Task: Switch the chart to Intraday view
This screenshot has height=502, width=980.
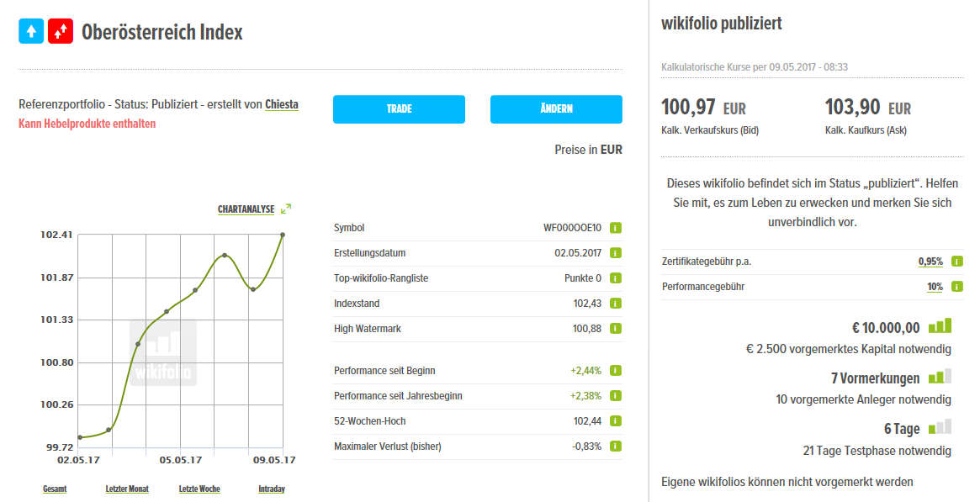Action: (x=273, y=488)
